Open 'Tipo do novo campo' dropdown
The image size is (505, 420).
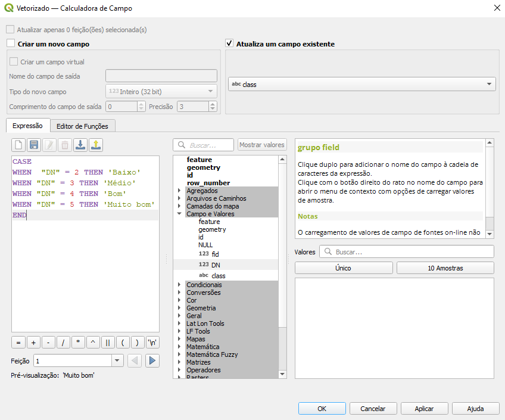point(161,92)
